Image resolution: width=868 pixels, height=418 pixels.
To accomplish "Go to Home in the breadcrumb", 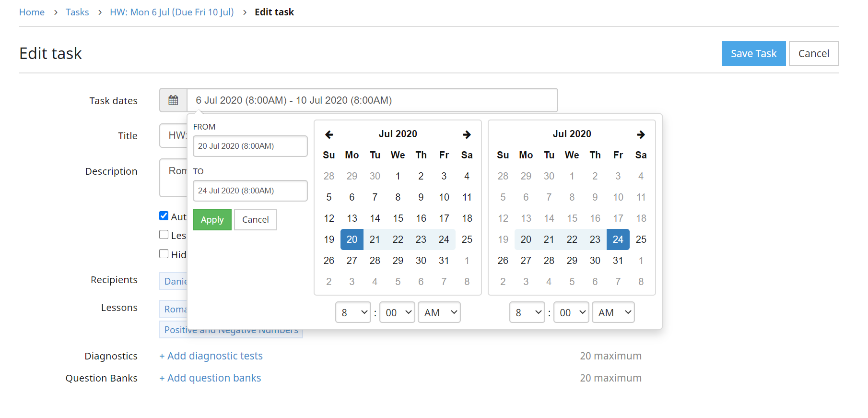I will (x=32, y=12).
